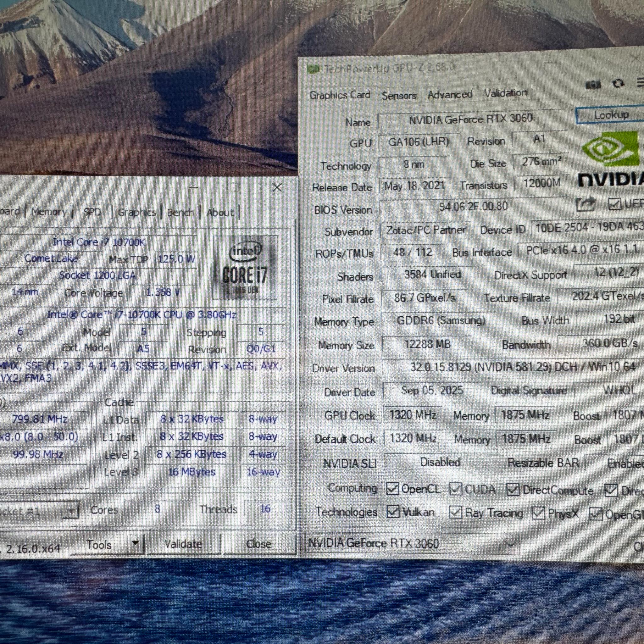Click the Die Size value 276 mm²

(541, 162)
